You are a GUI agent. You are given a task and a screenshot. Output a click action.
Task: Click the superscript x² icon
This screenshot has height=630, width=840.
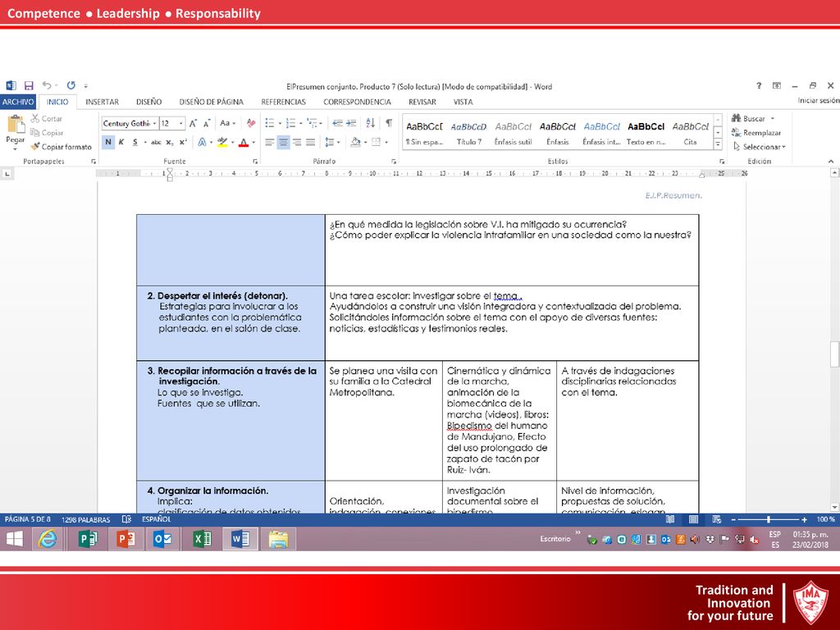pos(183,142)
